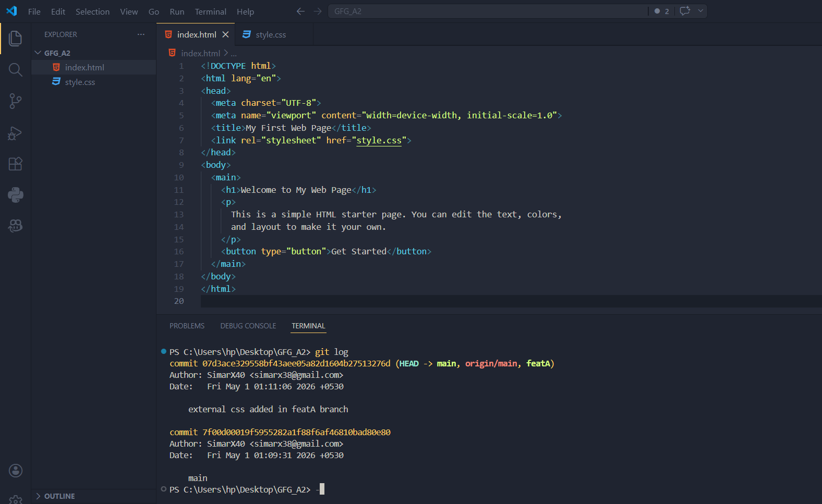Open the Terminal menu
Image resolution: width=822 pixels, height=504 pixels.
[210, 11]
